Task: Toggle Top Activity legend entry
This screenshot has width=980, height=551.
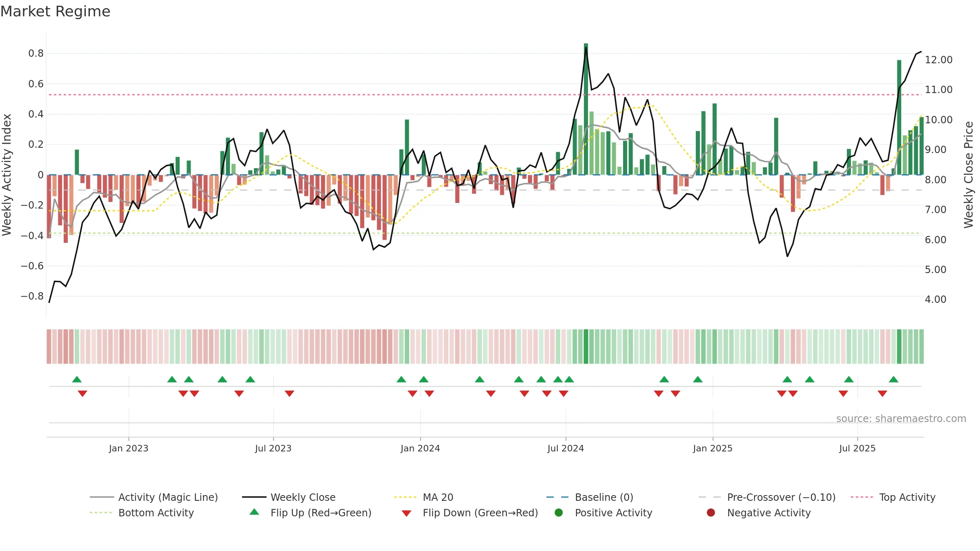Action: pos(893,497)
